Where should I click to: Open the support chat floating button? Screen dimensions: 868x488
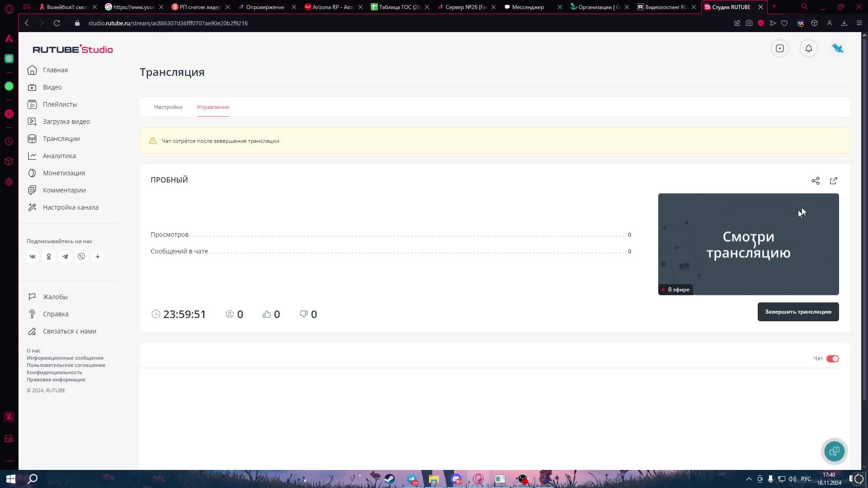pos(834,451)
